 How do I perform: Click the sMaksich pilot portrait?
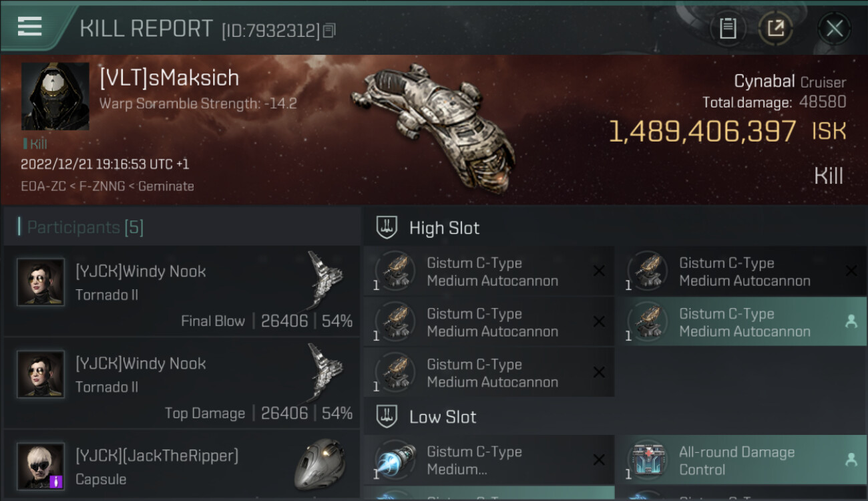pos(55,96)
